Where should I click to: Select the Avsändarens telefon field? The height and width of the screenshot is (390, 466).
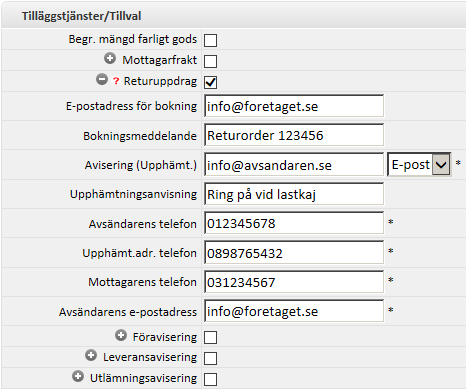coord(294,223)
